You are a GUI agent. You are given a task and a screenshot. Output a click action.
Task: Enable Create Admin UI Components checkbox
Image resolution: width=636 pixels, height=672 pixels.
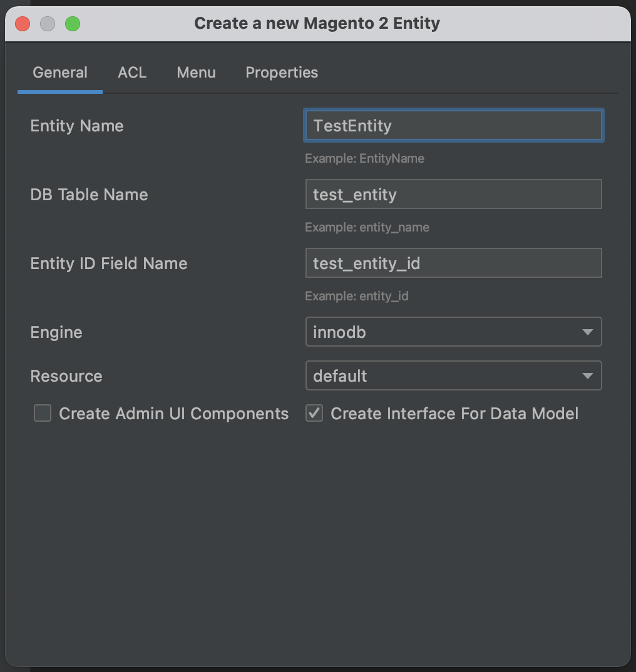click(x=43, y=414)
